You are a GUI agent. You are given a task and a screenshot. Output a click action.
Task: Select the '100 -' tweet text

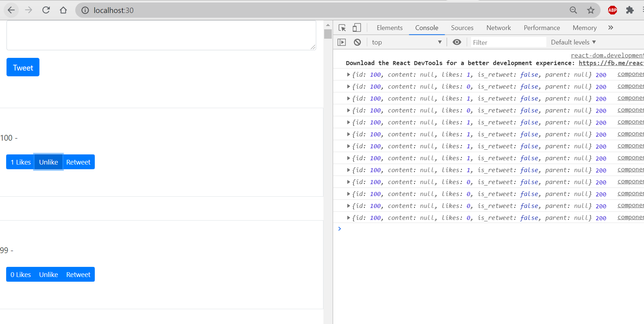pyautogui.click(x=9, y=138)
